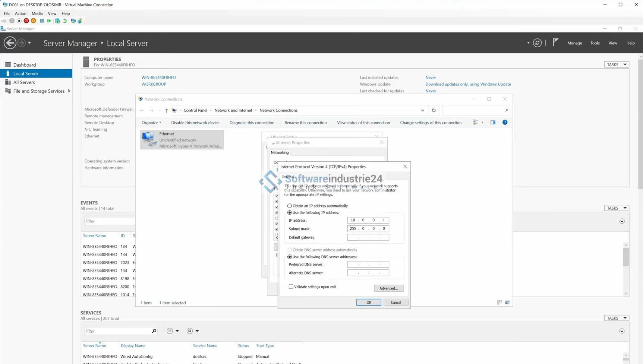Click the WORKGROUP link
This screenshot has width=643, height=364.
pos(154,84)
